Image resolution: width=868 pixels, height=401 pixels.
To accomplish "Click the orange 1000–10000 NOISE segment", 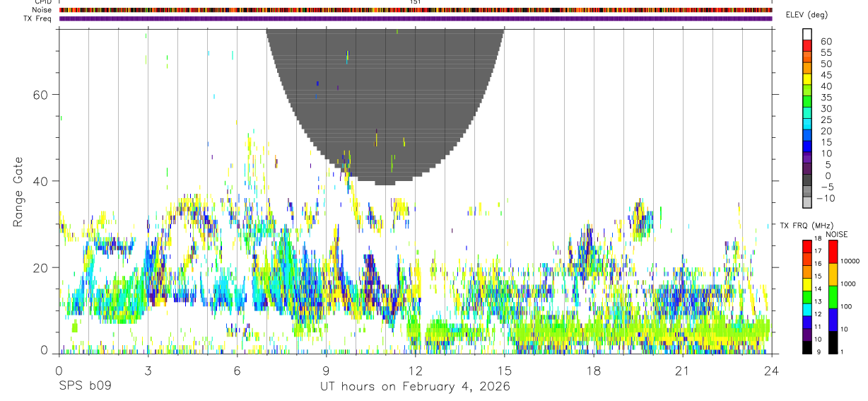I will (x=833, y=274).
